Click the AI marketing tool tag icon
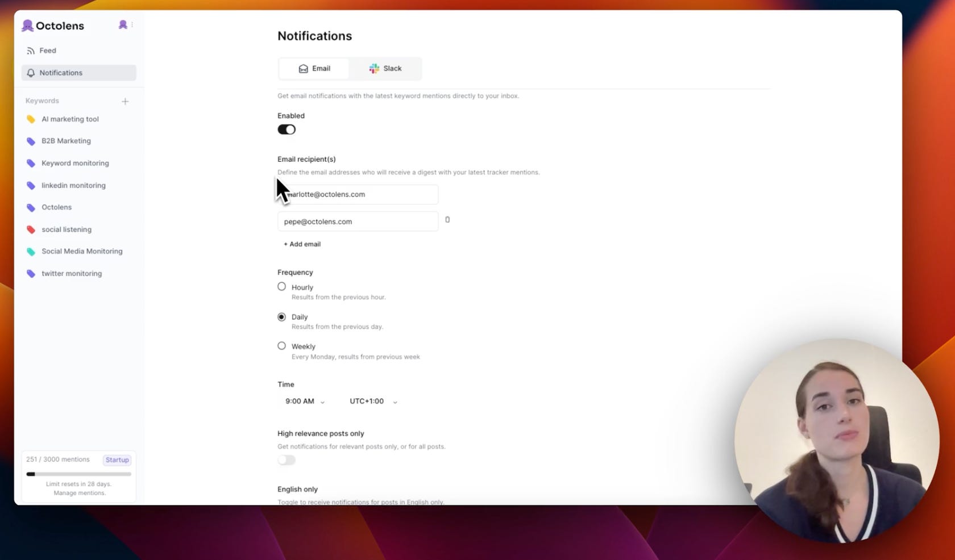The image size is (955, 560). pyautogui.click(x=31, y=119)
